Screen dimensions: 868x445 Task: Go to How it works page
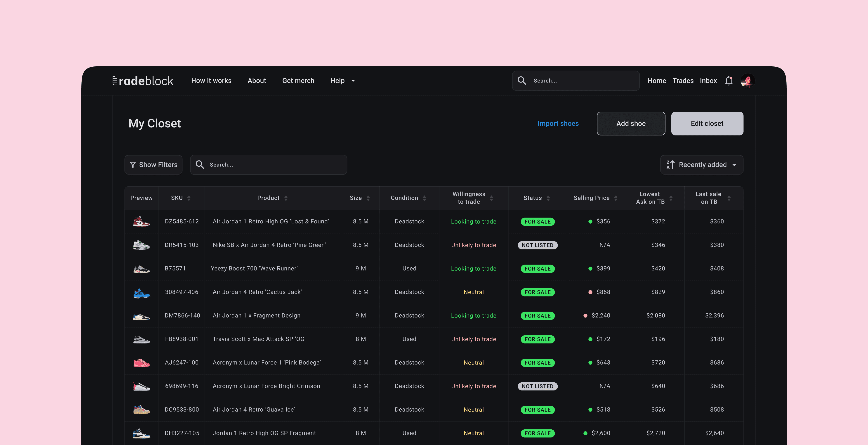tap(211, 81)
